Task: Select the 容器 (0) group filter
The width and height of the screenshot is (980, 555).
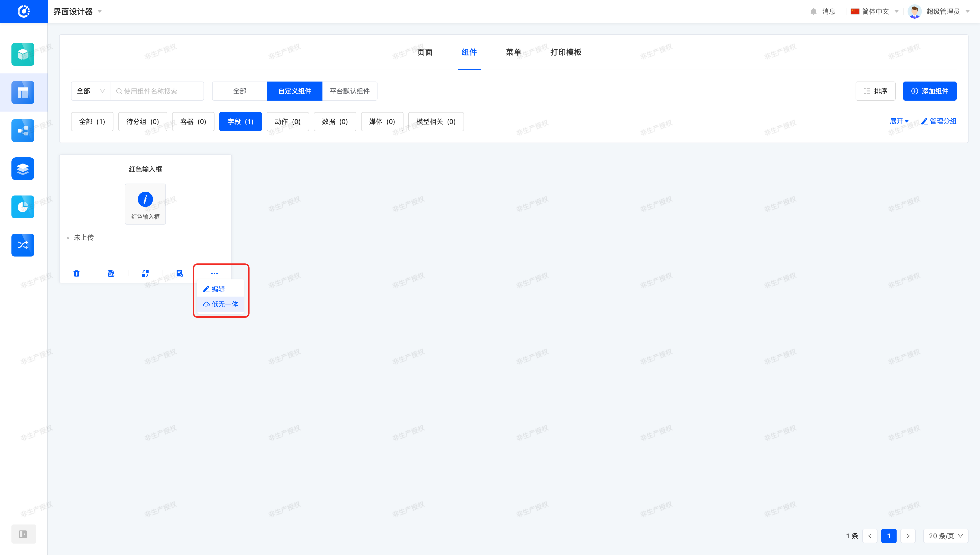Action: [193, 122]
